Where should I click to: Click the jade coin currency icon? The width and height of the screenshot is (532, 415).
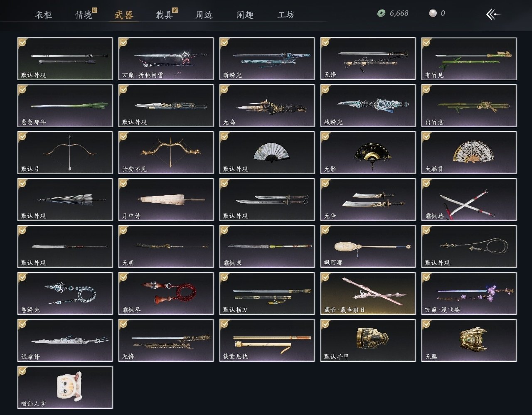tap(381, 13)
